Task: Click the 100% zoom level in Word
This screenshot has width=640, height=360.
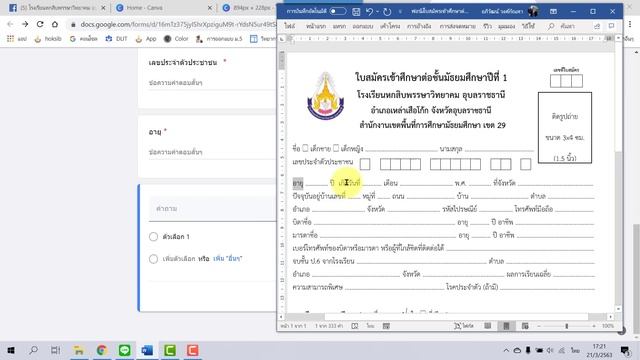Action: tap(608, 326)
